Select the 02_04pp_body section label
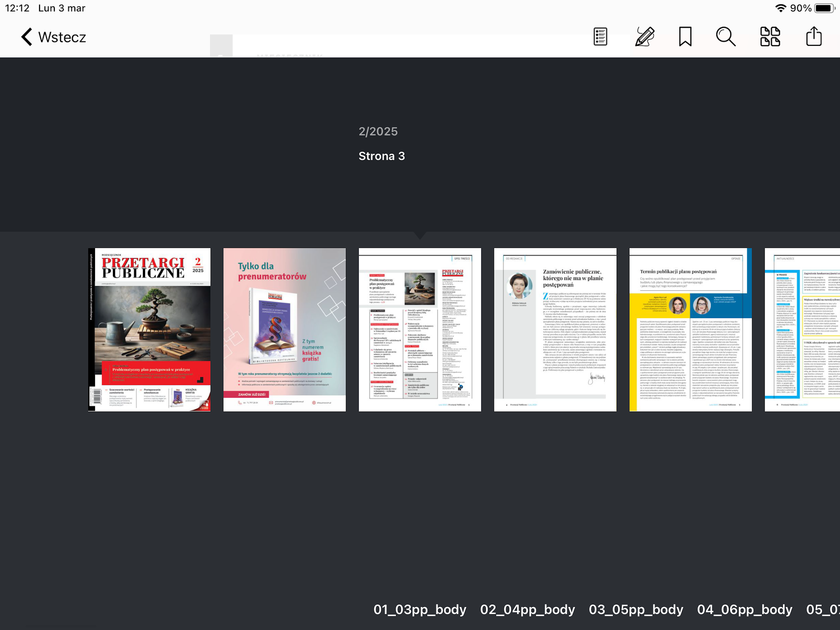The width and height of the screenshot is (840, 630). (x=528, y=609)
